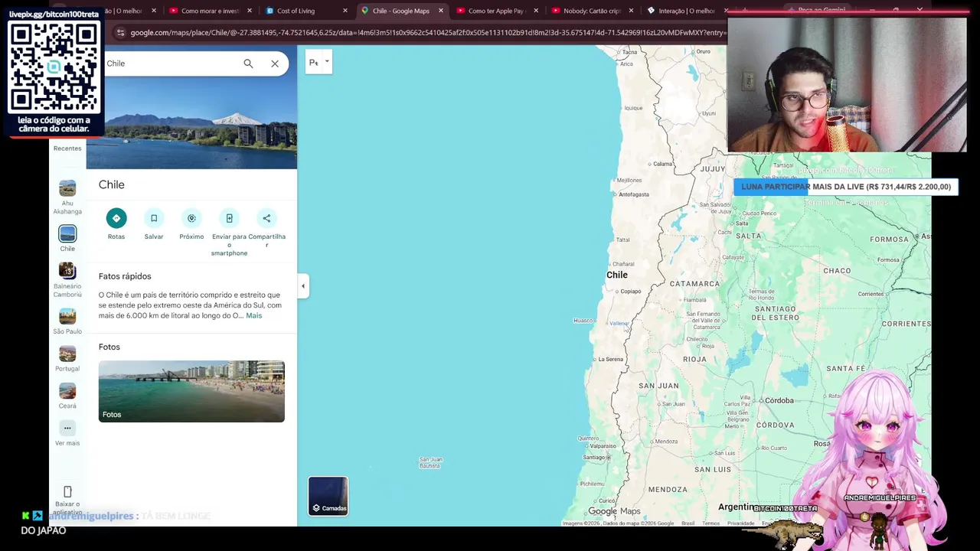Expand the quick facts with Mais
This screenshot has width=980, height=551.
point(254,315)
